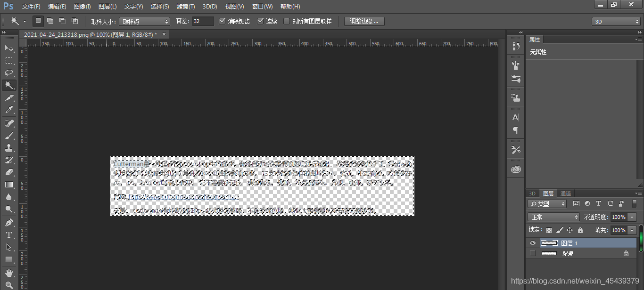644x290 pixels.
Task: Open the 文件(F) menu
Action: (31, 7)
